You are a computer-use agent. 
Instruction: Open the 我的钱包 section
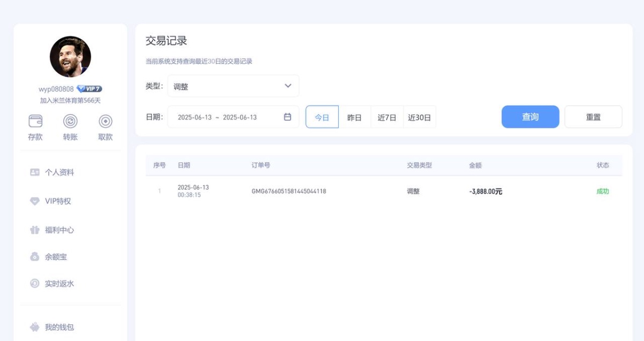[57, 327]
